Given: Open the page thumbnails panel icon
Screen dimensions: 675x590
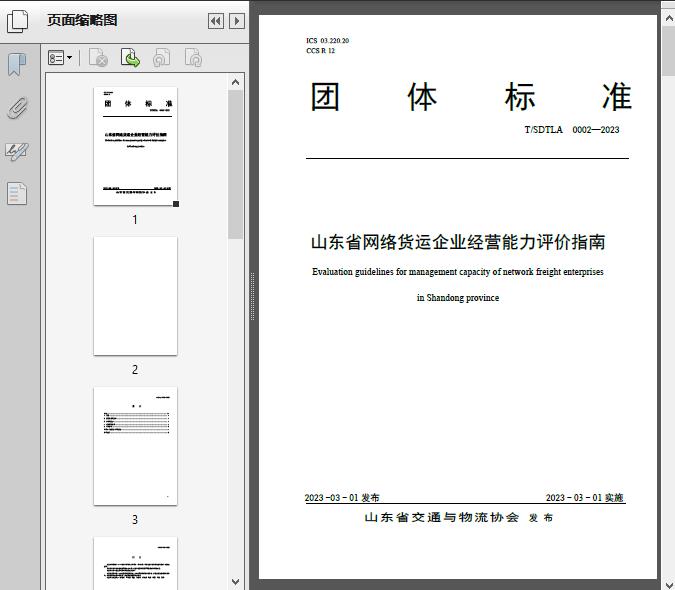Looking at the screenshot, I should point(18,22).
